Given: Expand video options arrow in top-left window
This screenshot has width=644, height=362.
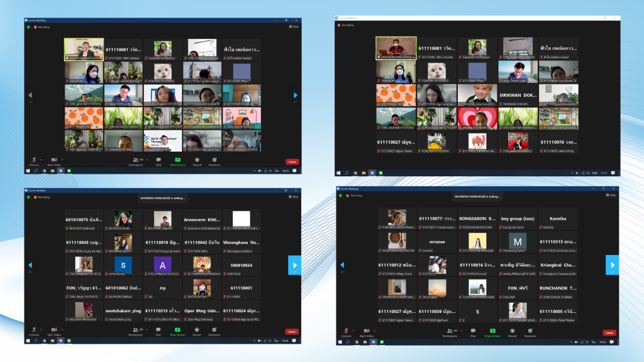Looking at the screenshot, I should [62, 160].
